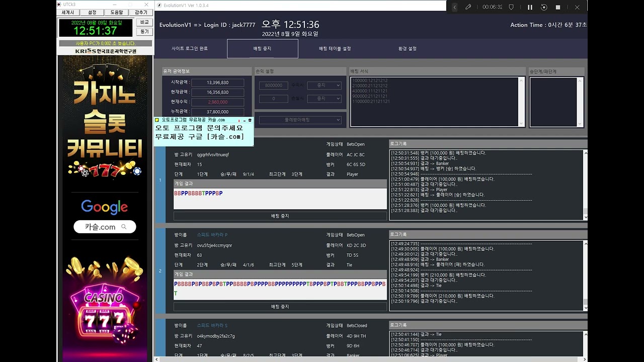Click log entry [12:50:14:498] 결과 -> Tie
Image resolution: width=644 pixels, height=362 pixels.
coord(416,286)
